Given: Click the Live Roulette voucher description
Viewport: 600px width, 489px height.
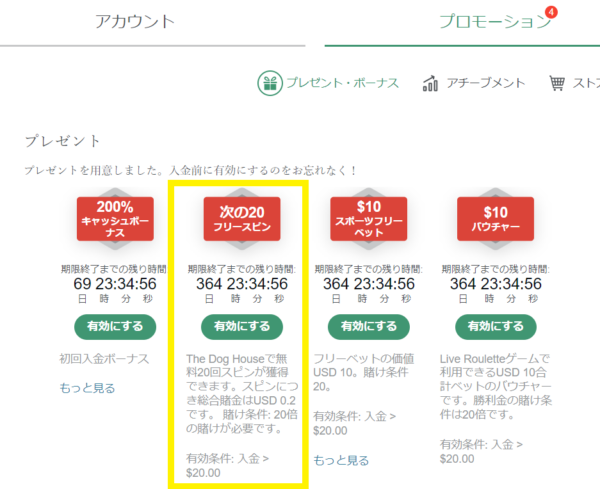Looking at the screenshot, I should pos(496,386).
